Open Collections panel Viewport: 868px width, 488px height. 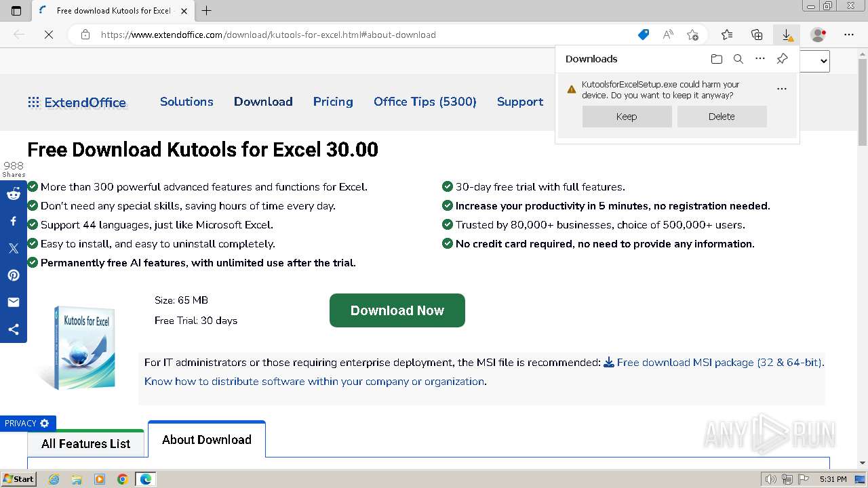757,35
